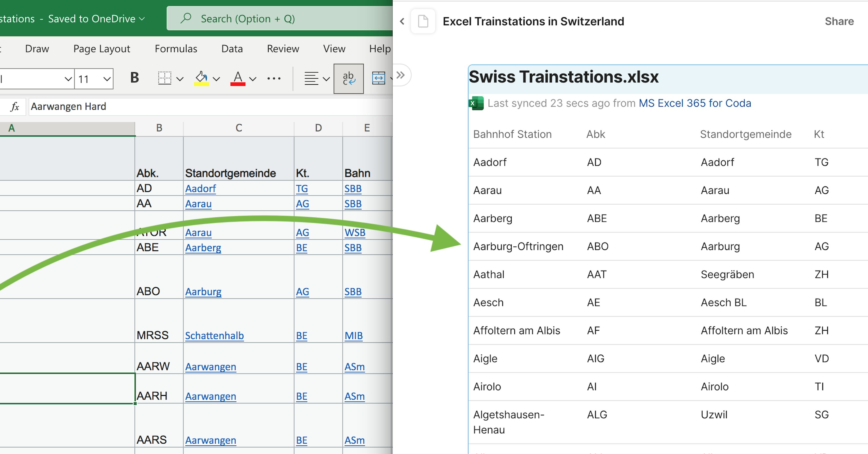
Task: Collapse panel with double chevron button
Action: click(x=400, y=75)
